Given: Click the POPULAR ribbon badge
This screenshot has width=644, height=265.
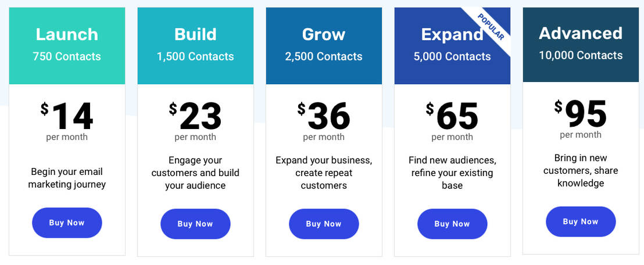Looking at the screenshot, I should tap(491, 27).
